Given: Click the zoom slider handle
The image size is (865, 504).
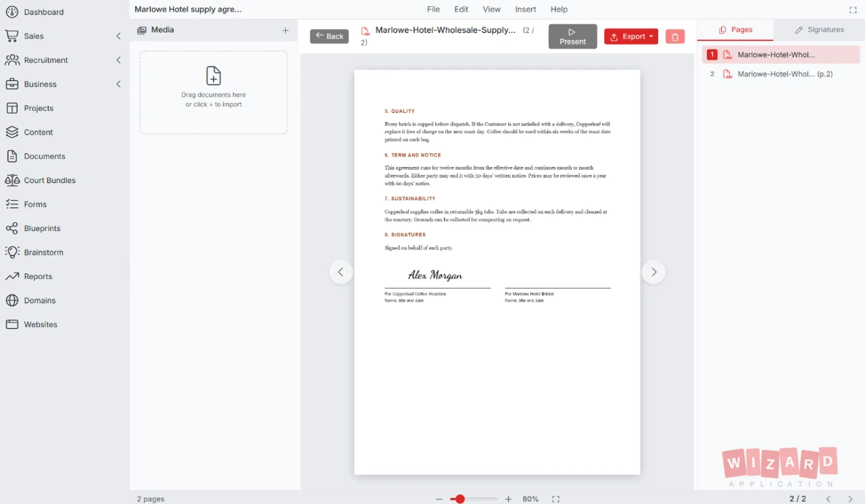Looking at the screenshot, I should (x=460, y=499).
